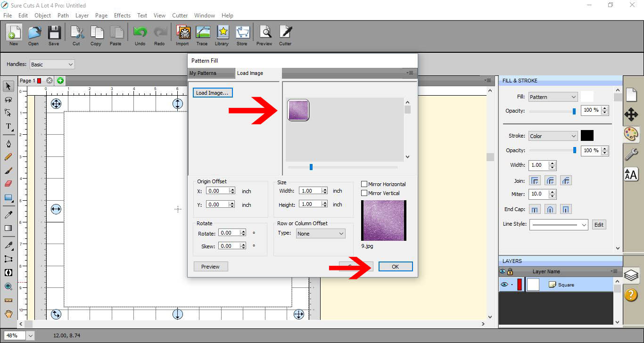The width and height of the screenshot is (644, 343).
Task: Click the white Fill pattern swatch
Action: [587, 97]
